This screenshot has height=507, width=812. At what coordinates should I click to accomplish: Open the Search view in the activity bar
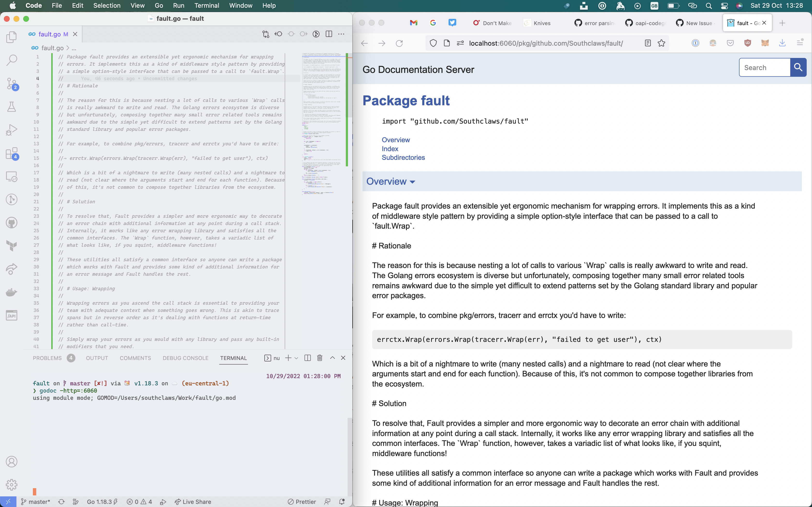tap(12, 60)
